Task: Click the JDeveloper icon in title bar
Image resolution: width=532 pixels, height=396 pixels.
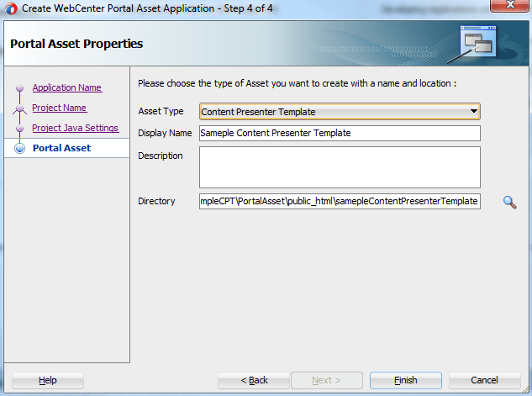Action: (x=11, y=8)
